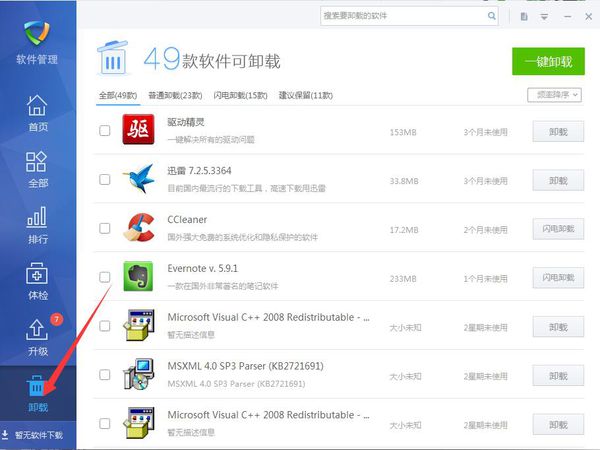Screen dimensions: 600x450
Task: Click the red 7 upgrade badge
Action: tap(56, 319)
